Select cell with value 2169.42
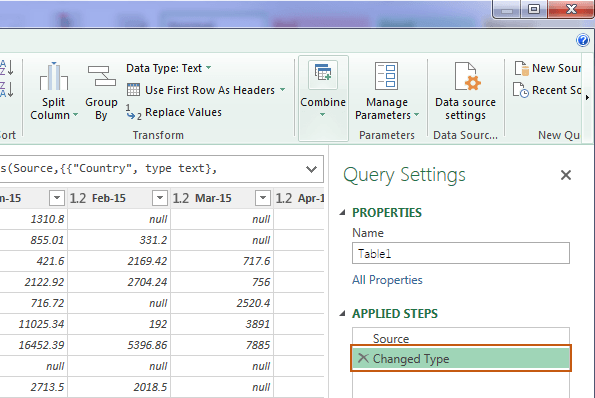Image resolution: width=595 pixels, height=398 pixels. pos(119,261)
